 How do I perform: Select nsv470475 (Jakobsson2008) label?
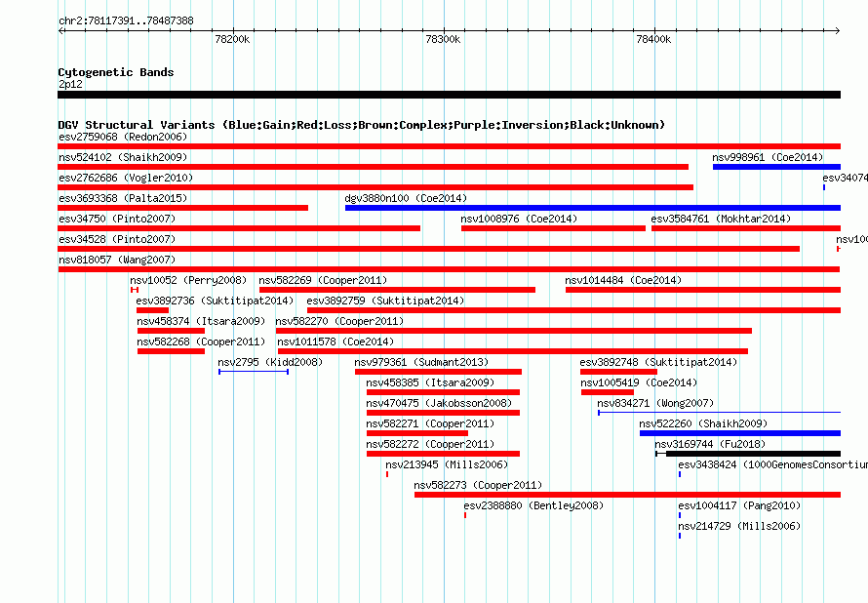pyautogui.click(x=439, y=403)
